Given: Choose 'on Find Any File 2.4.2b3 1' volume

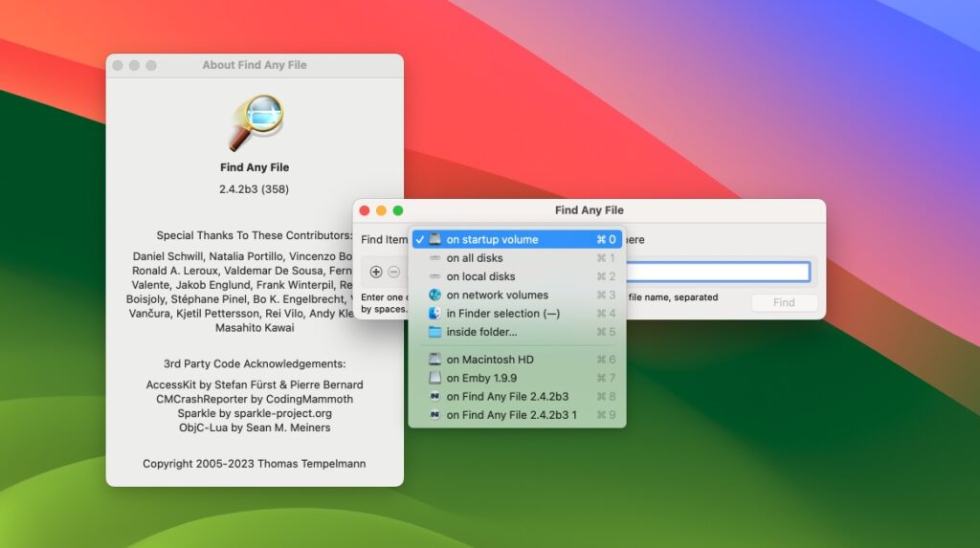Looking at the screenshot, I should (517, 415).
